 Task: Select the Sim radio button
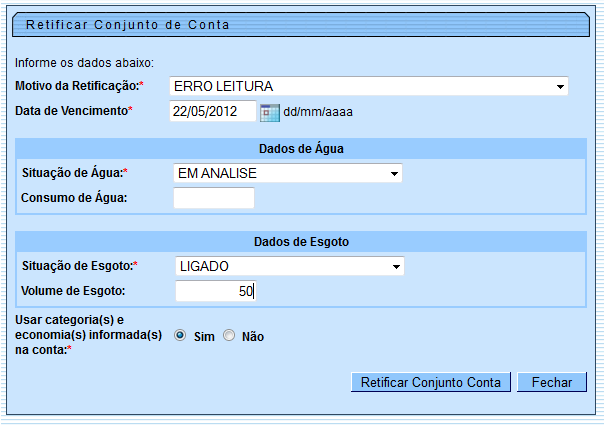tap(180, 336)
